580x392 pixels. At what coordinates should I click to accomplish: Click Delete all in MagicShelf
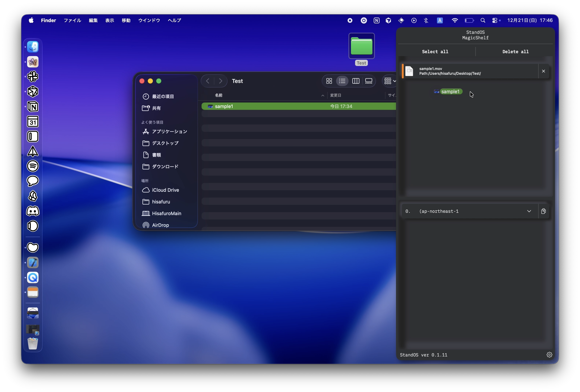pyautogui.click(x=515, y=51)
